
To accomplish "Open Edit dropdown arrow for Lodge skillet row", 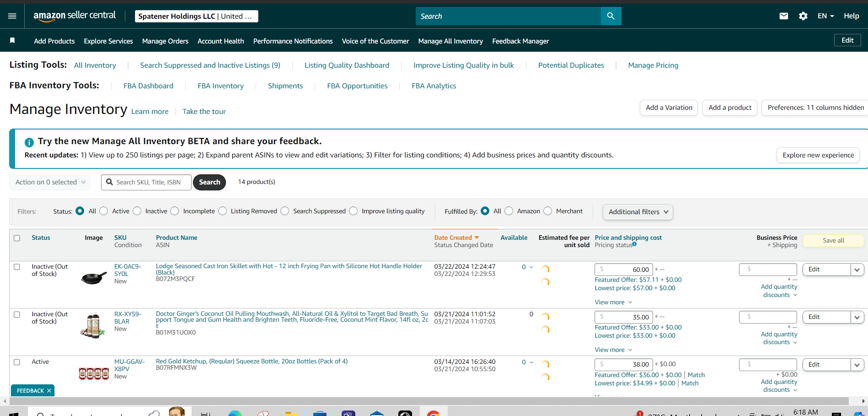I will [857, 270].
